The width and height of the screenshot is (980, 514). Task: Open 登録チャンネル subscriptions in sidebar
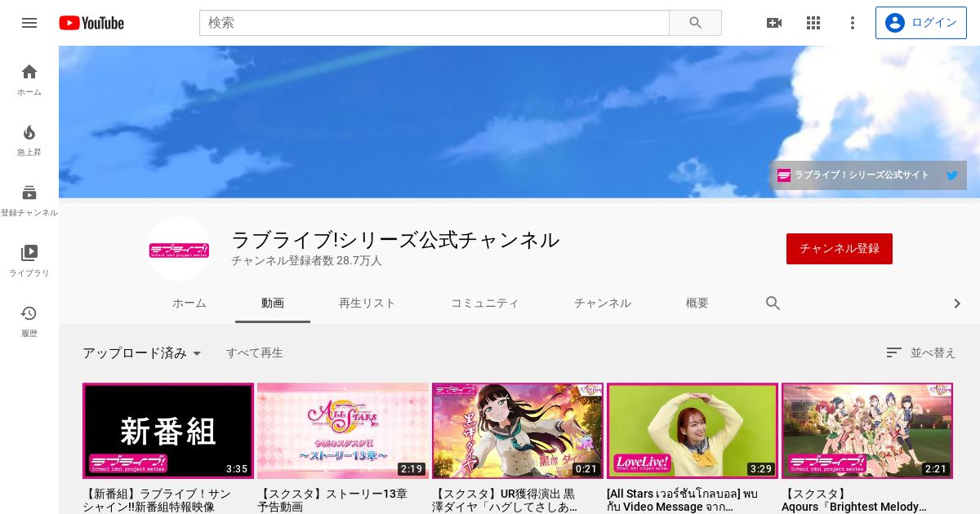tap(29, 201)
